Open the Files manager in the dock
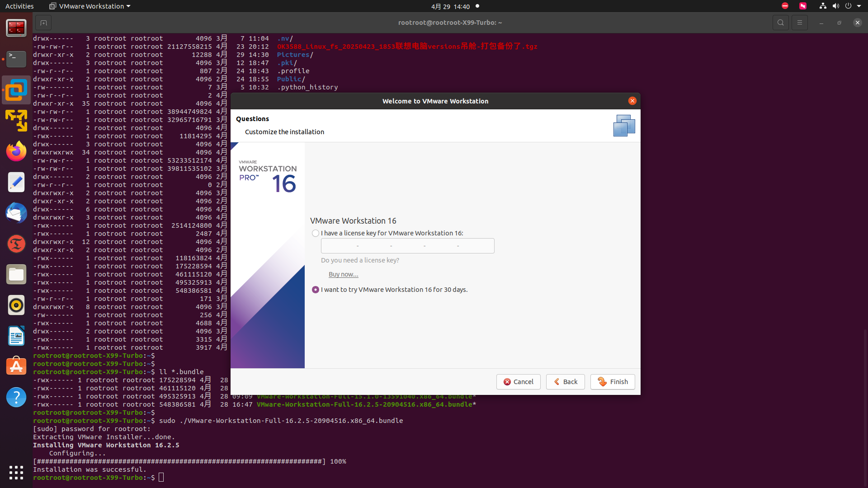This screenshot has height=488, width=868. 16,274
